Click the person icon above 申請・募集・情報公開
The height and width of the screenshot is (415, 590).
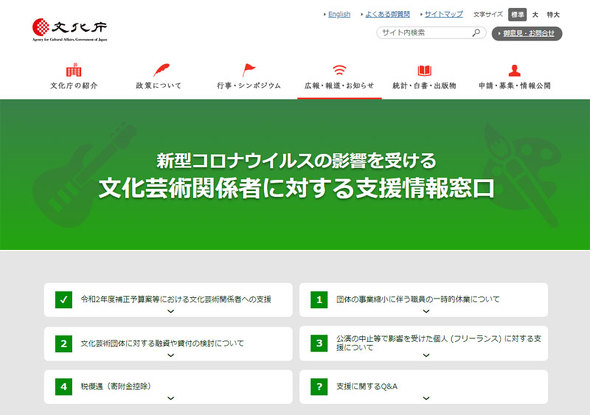(x=514, y=70)
